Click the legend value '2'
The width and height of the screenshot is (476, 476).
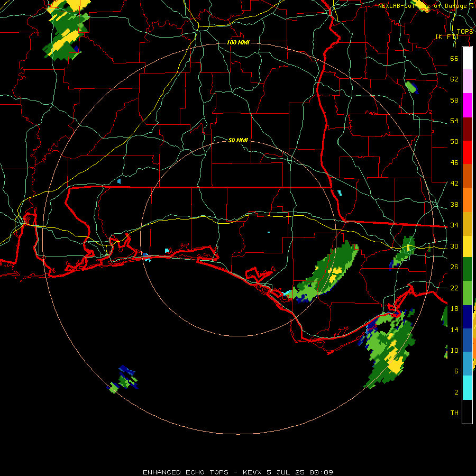tap(456, 392)
